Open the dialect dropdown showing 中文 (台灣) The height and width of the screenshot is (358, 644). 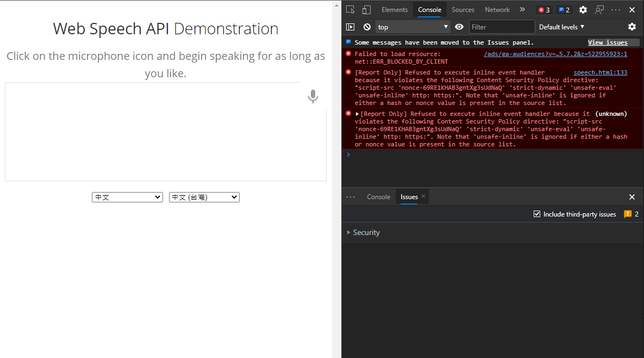pos(204,197)
